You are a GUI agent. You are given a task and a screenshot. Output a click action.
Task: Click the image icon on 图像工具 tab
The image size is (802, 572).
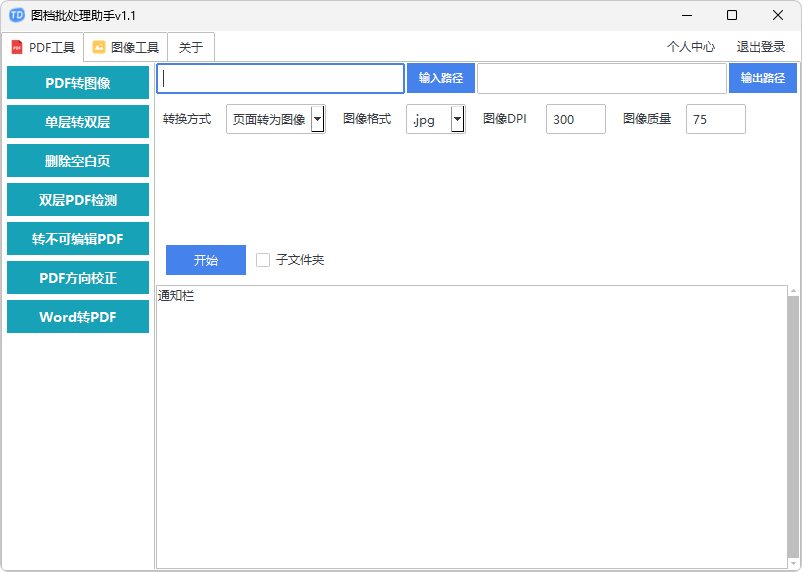coord(99,47)
